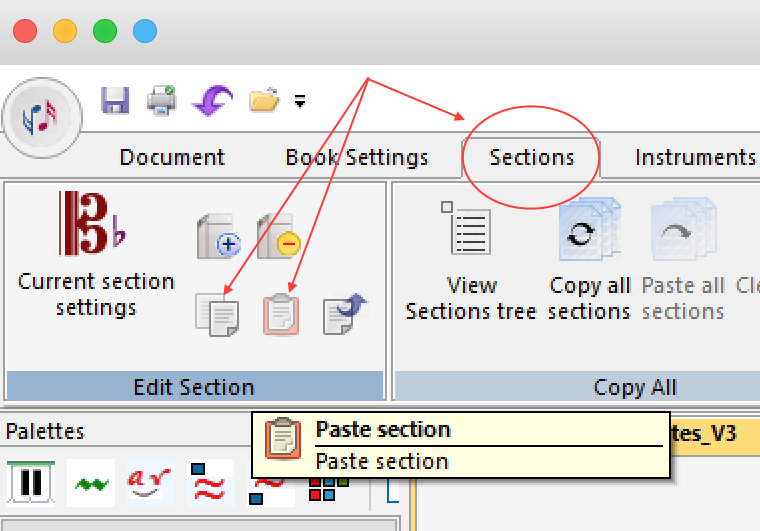Click the Paste section clipboard icon
Viewport: 760px width, 531px height.
click(281, 314)
